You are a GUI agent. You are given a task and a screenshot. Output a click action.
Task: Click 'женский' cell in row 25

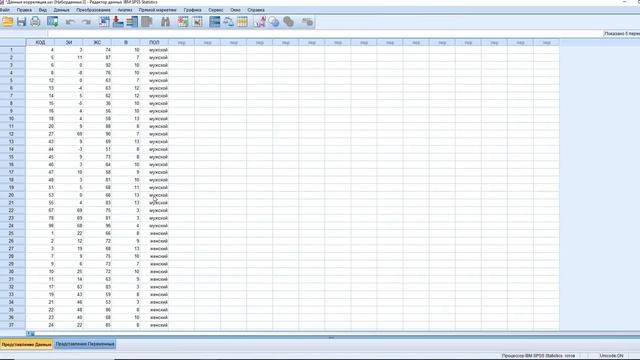(154, 233)
